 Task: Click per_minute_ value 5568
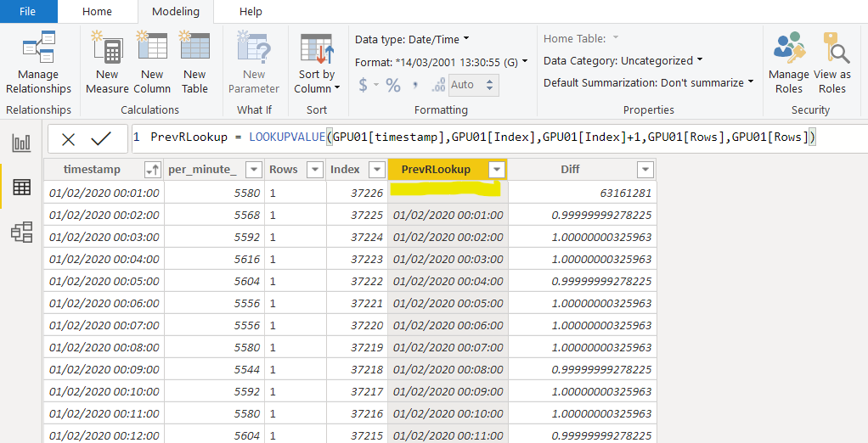click(214, 216)
